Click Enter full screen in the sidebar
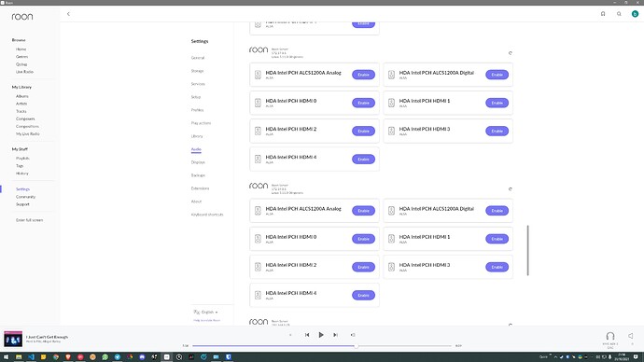Viewport: 644px width, 362px height. [x=29, y=220]
